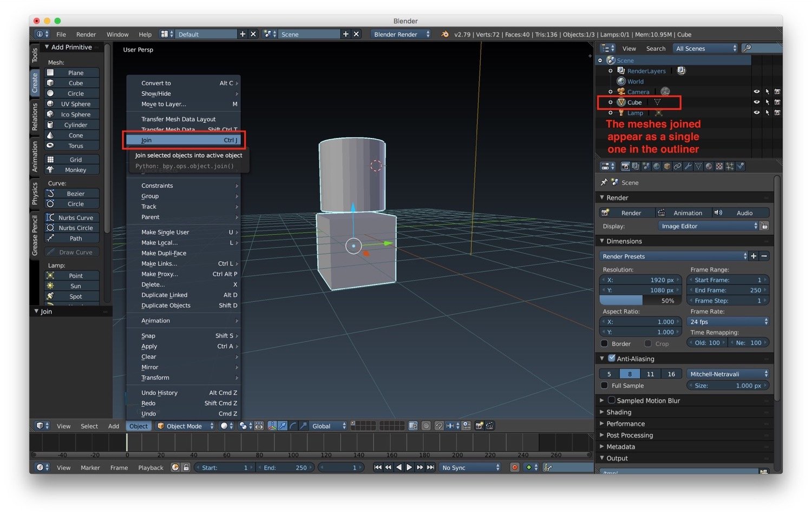Open the Texture properties tab checker icon
812x514 pixels.
point(719,166)
